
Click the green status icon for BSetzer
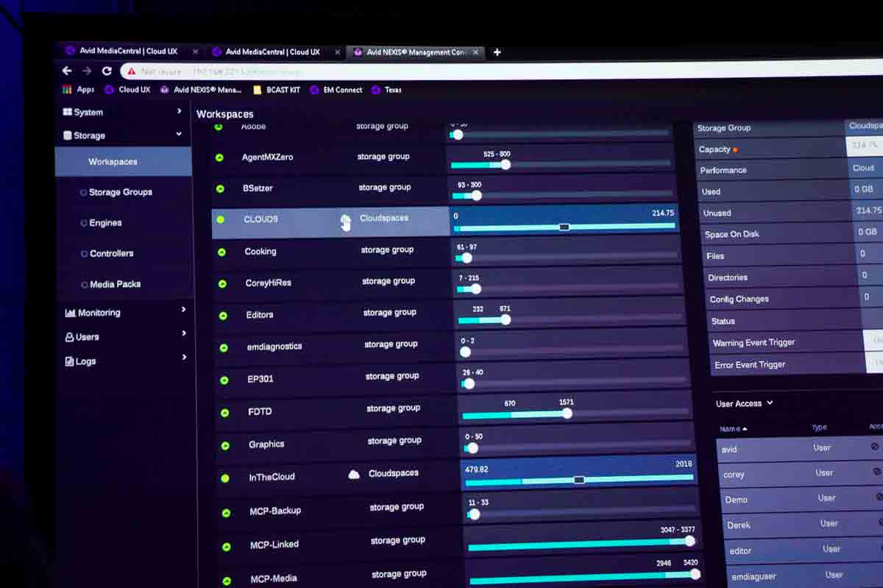(220, 188)
